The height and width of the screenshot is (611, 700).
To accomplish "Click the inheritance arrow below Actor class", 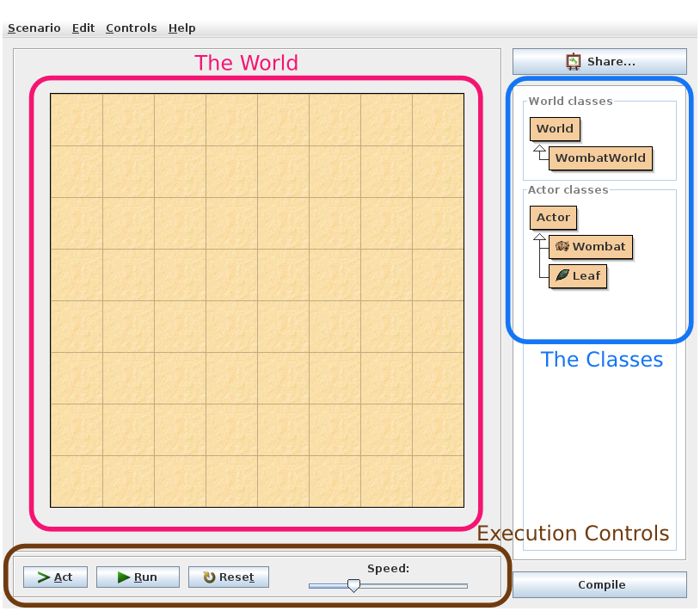I will pyautogui.click(x=539, y=238).
